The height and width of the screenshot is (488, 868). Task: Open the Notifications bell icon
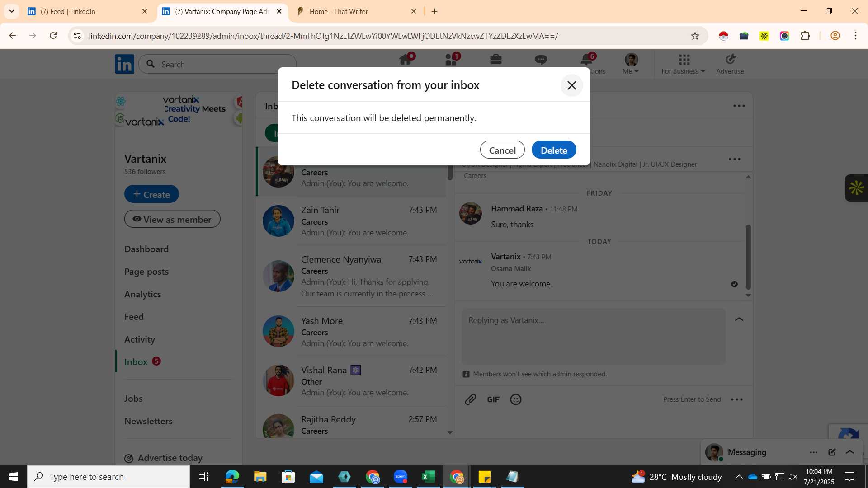coord(587,59)
